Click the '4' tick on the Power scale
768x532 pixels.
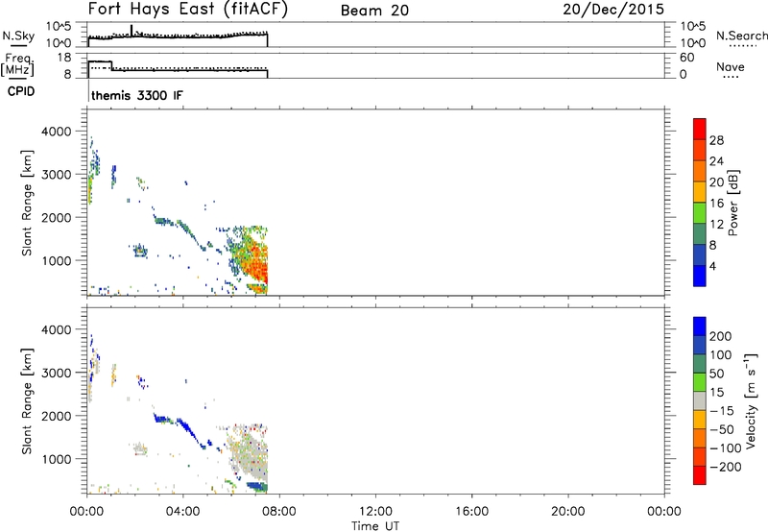tap(712, 266)
